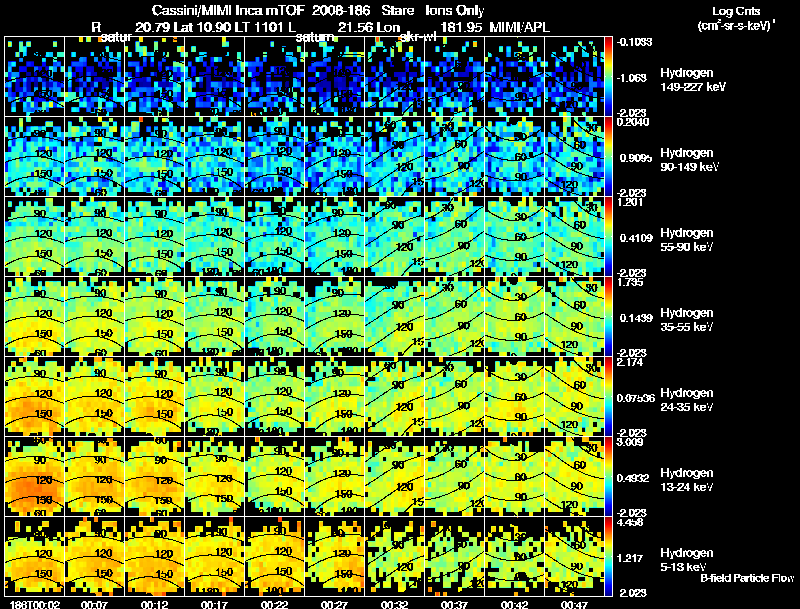
Task: Click the 'Log Cnts' units heading
Action: [736, 11]
